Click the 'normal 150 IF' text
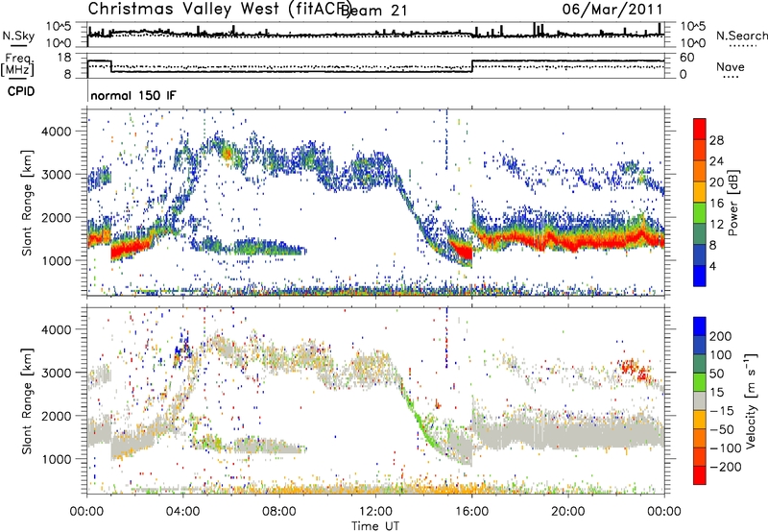The height and width of the screenshot is (532, 768). coord(133,95)
